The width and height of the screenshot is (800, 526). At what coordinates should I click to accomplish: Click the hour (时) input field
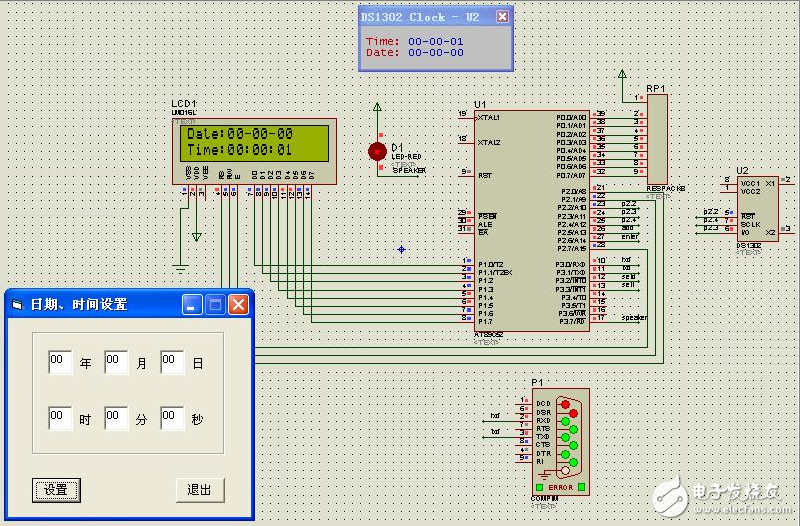pyautogui.click(x=60, y=417)
